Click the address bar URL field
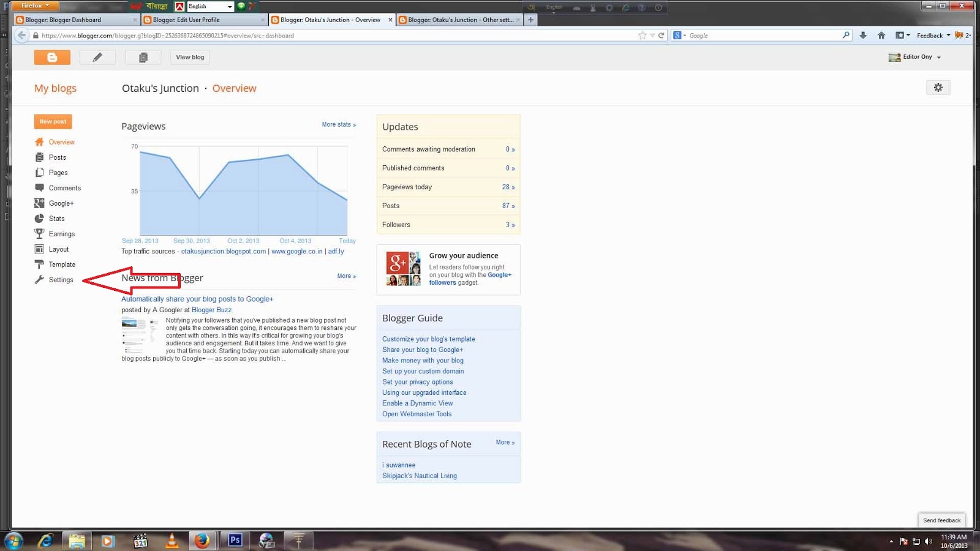The width and height of the screenshot is (980, 551). click(x=337, y=36)
